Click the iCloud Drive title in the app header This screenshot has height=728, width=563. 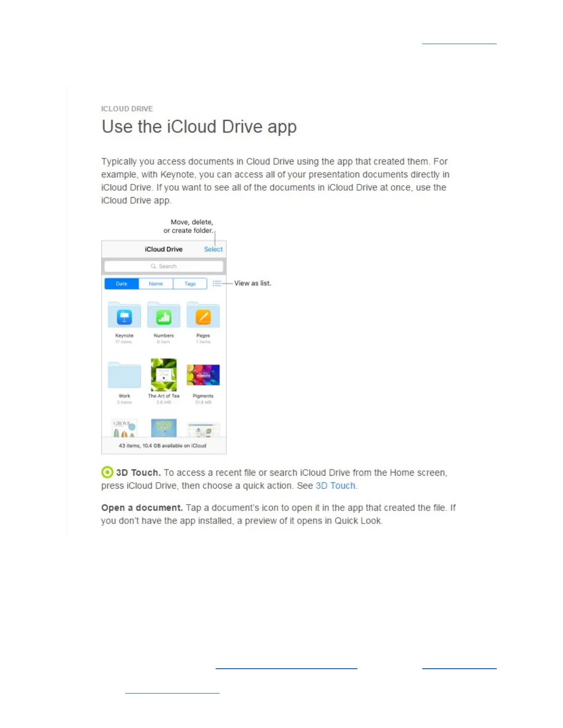pyautogui.click(x=164, y=249)
